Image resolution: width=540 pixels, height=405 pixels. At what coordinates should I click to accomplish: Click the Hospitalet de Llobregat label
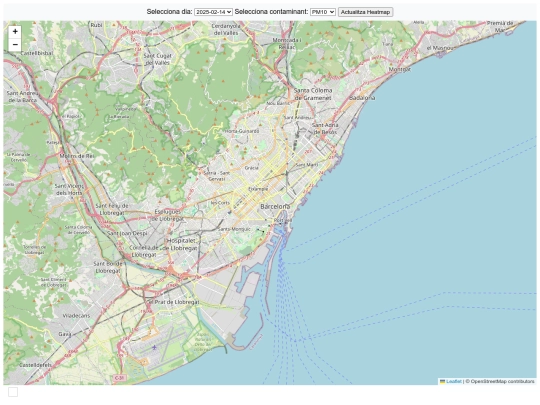(182, 244)
